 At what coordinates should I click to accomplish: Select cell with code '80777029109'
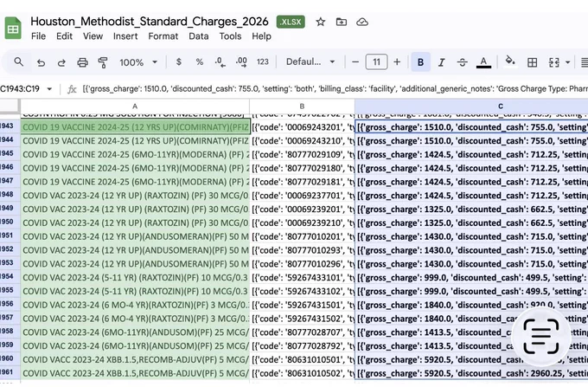click(x=302, y=155)
